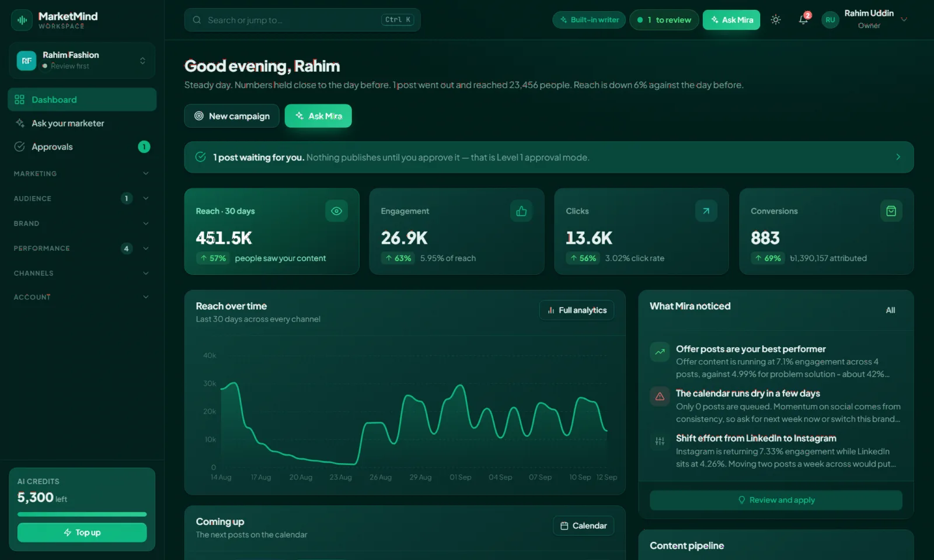Click Ask Mira in top bar
934x560 pixels.
tap(731, 20)
